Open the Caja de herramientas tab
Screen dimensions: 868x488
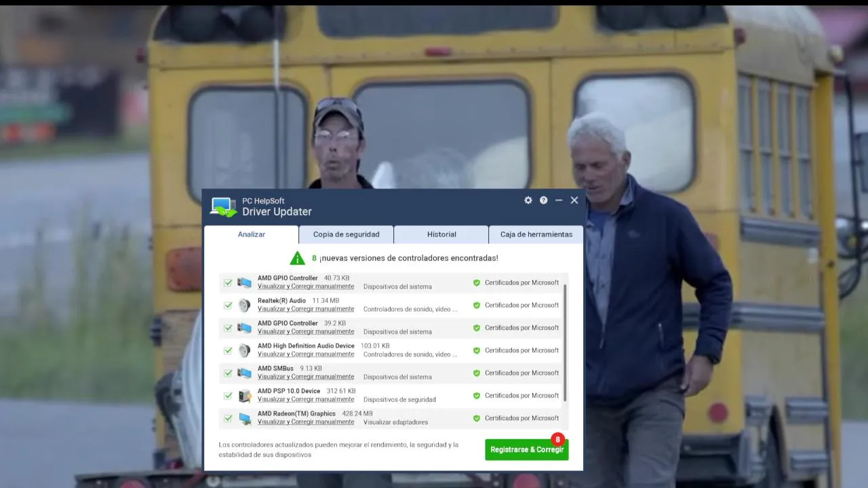(x=536, y=235)
